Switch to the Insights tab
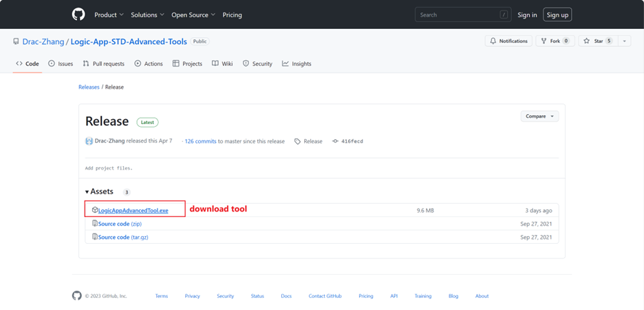The height and width of the screenshot is (310, 644). pos(297,64)
